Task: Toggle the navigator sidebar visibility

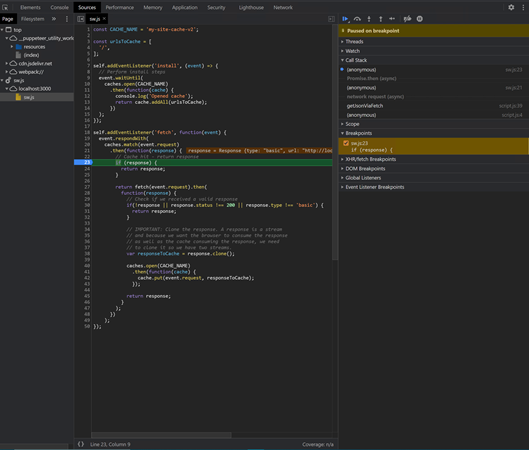Action: coord(80,19)
